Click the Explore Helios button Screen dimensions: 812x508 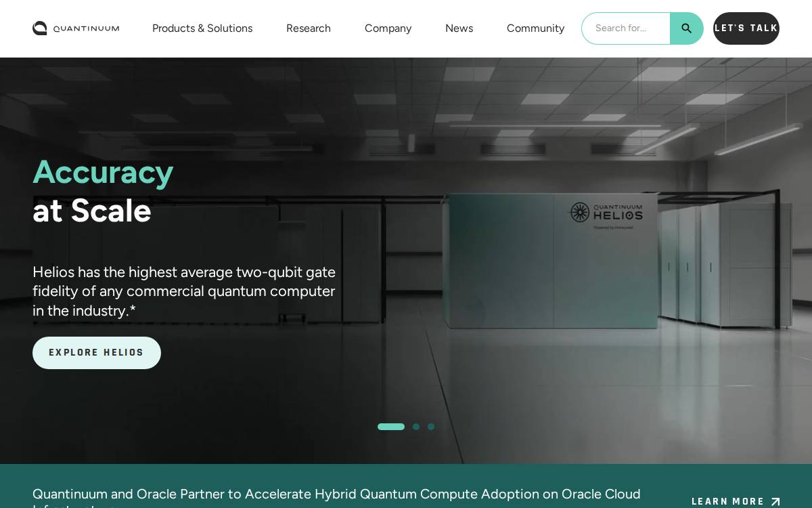pyautogui.click(x=97, y=353)
